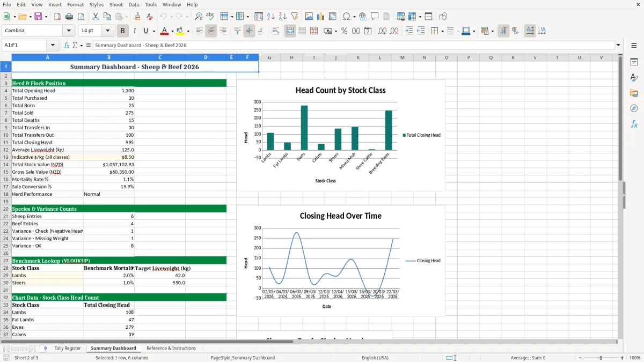Click in the formula input line
This screenshot has height=362, width=644.
point(354,45)
